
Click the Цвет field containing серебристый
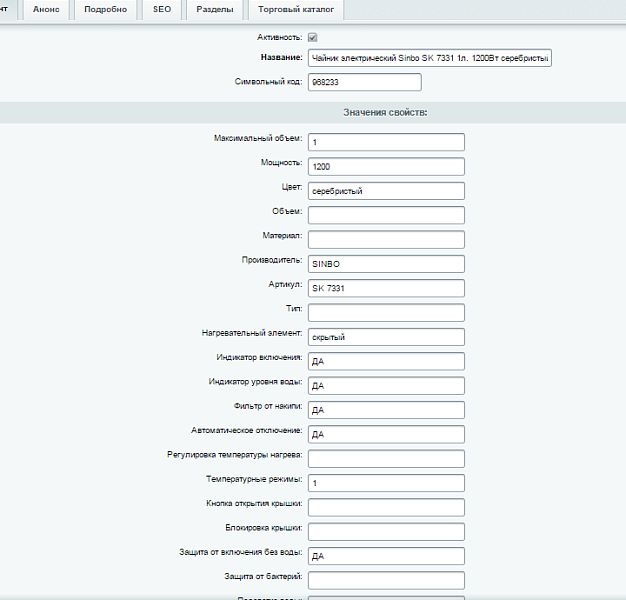386,190
